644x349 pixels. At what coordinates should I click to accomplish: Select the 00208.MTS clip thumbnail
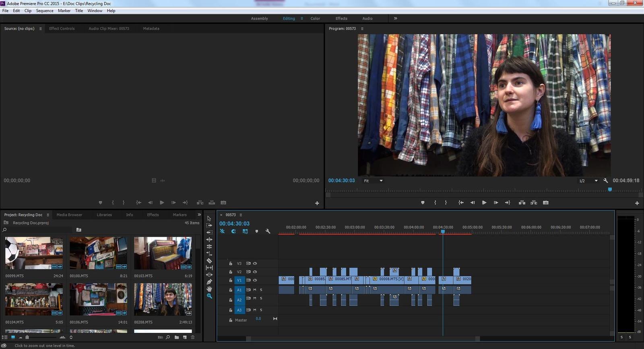(163, 299)
